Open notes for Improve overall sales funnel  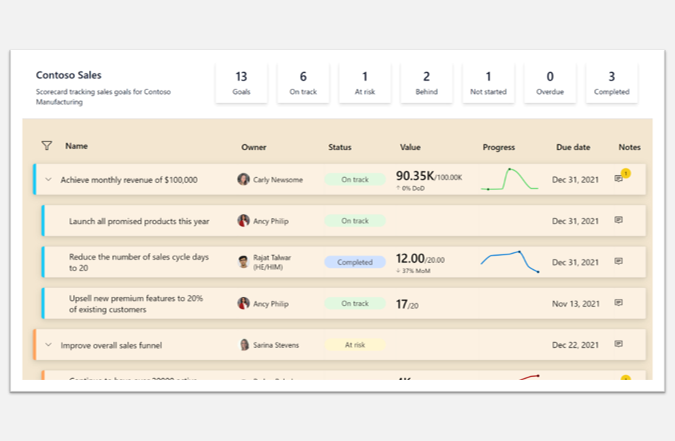[x=618, y=344]
